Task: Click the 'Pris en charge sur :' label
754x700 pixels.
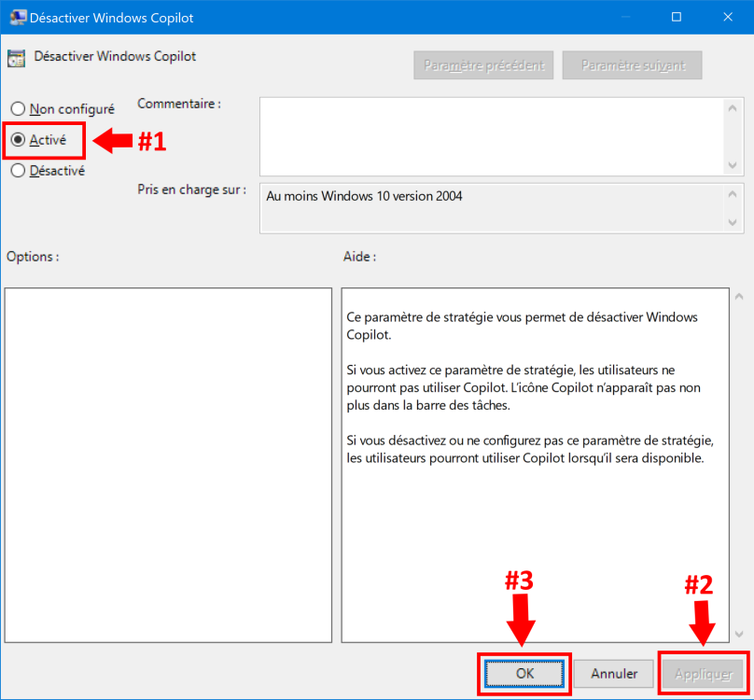Action: point(192,189)
